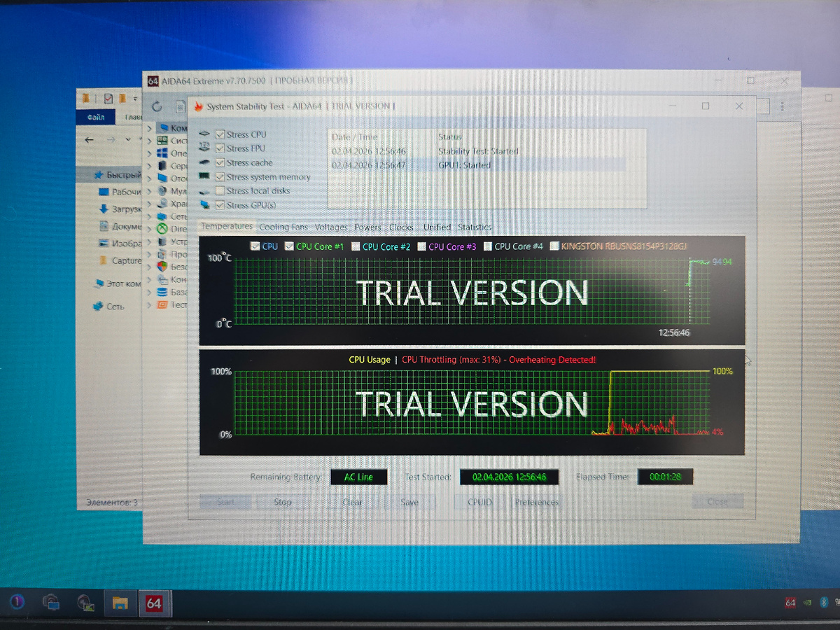Click the AIDA64 tray icon
The width and height of the screenshot is (840, 630).
790,603
